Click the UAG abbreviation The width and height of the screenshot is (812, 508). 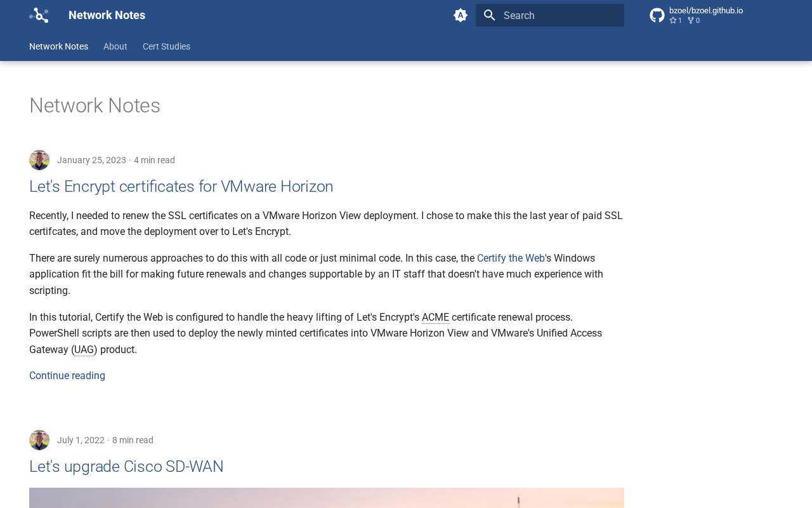coord(84,350)
